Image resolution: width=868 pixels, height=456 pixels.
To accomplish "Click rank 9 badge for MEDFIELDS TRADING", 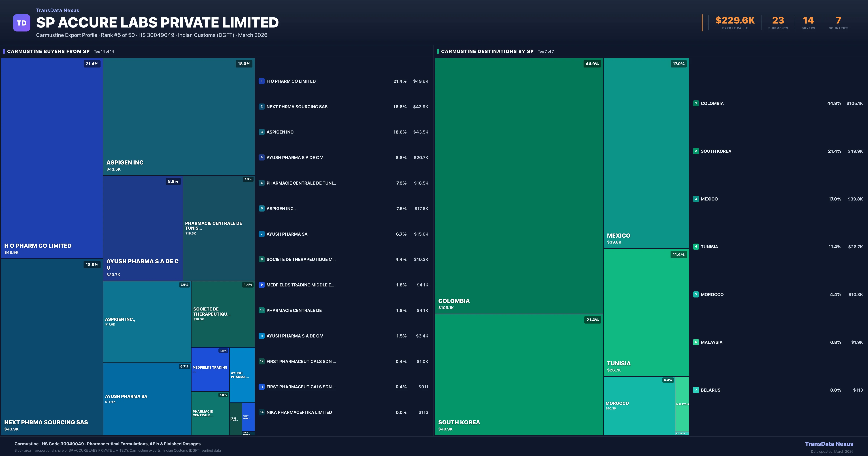I will tap(261, 285).
